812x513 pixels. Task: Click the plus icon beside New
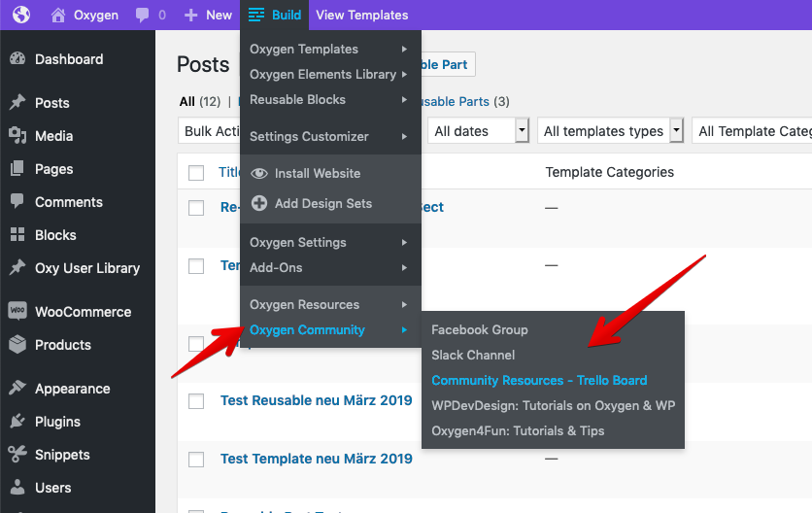pos(190,15)
